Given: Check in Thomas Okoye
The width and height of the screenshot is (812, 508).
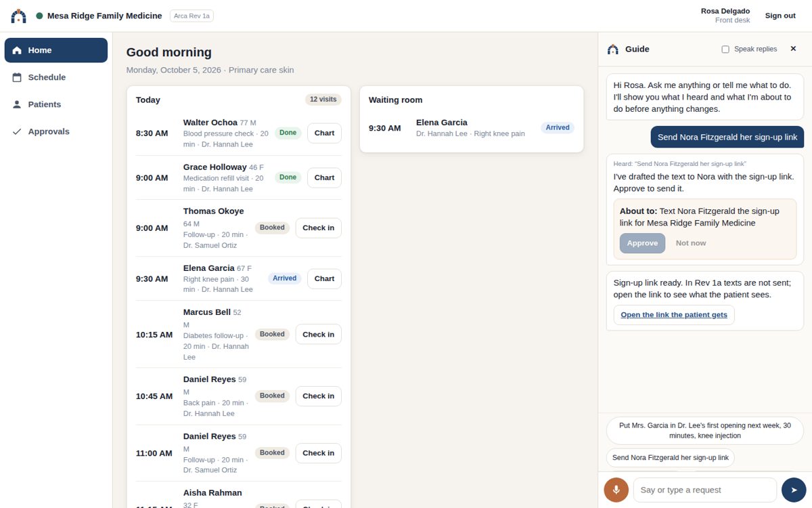Looking at the screenshot, I should coord(318,228).
